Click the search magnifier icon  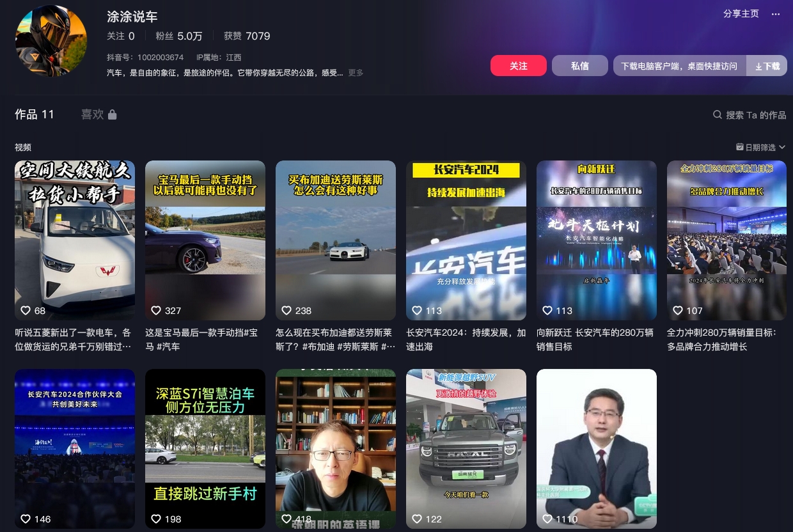click(x=718, y=114)
